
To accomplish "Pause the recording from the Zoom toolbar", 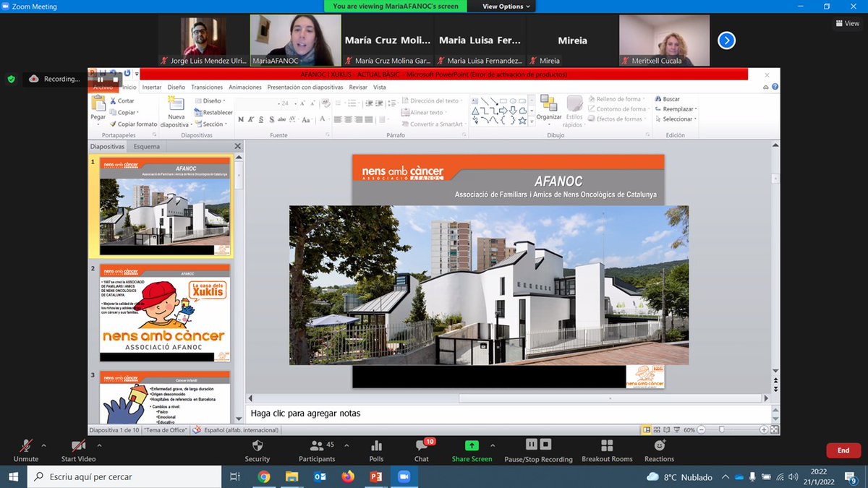I will (532, 445).
